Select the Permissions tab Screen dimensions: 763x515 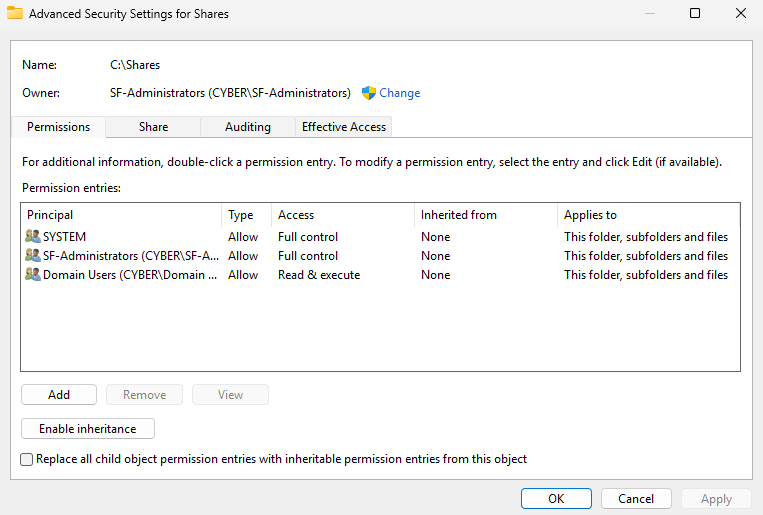58,127
